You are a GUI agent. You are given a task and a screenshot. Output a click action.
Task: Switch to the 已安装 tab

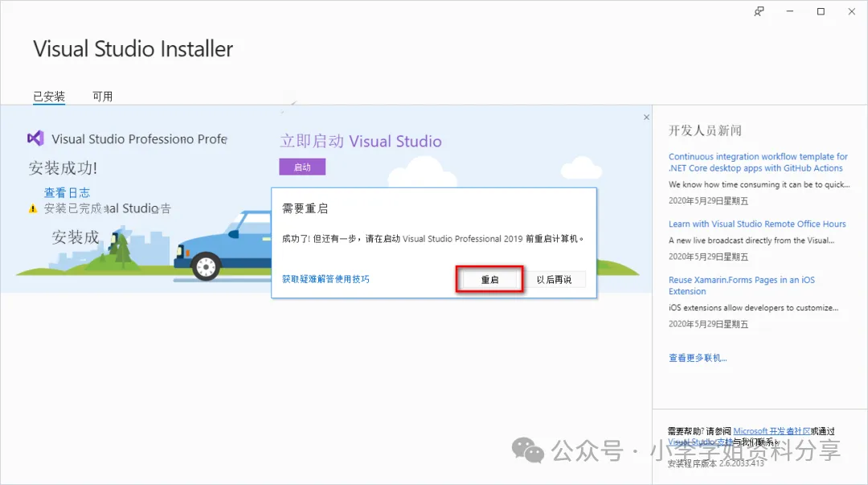tap(49, 97)
